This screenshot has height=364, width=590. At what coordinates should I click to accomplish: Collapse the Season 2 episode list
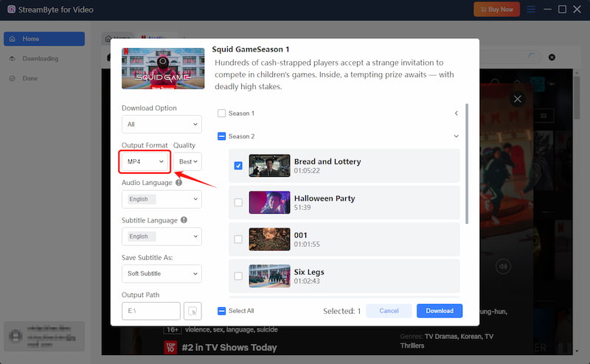pyautogui.click(x=456, y=136)
